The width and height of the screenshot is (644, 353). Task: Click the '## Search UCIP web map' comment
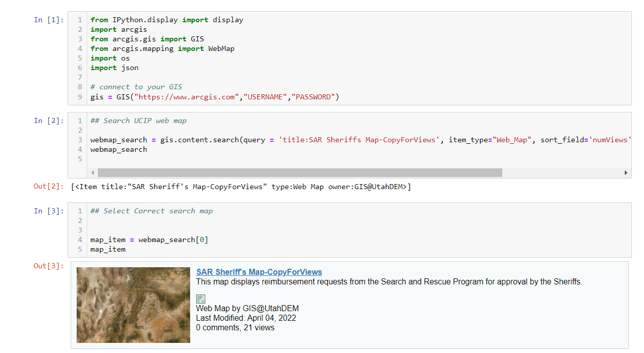point(139,121)
